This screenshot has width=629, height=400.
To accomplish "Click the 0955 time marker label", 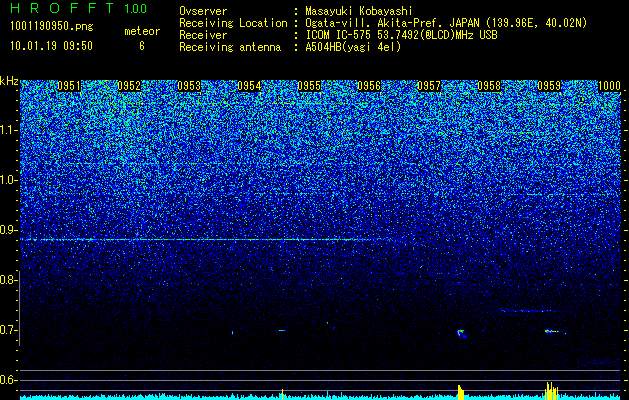I will (309, 86).
